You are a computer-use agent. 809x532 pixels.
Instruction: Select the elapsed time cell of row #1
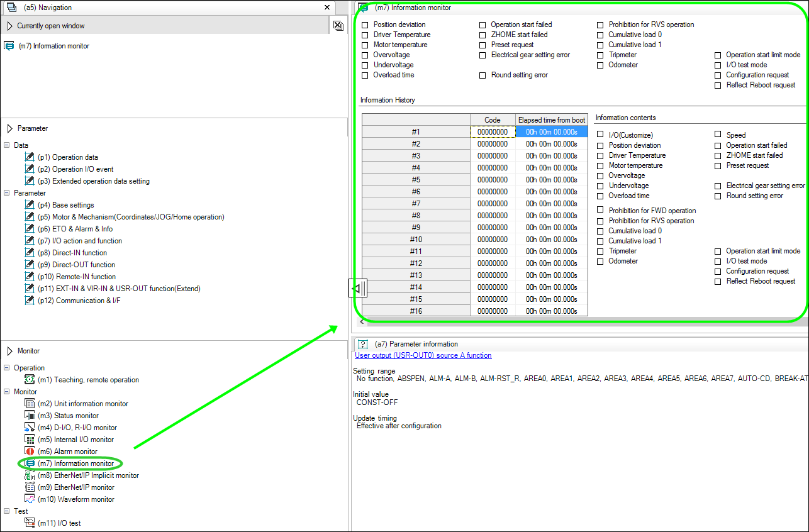point(552,132)
